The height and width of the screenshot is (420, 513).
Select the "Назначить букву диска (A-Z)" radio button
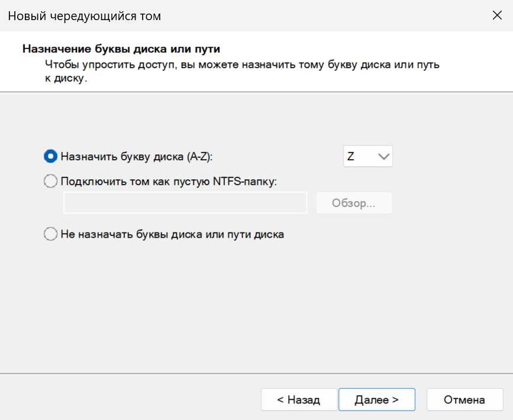51,157
